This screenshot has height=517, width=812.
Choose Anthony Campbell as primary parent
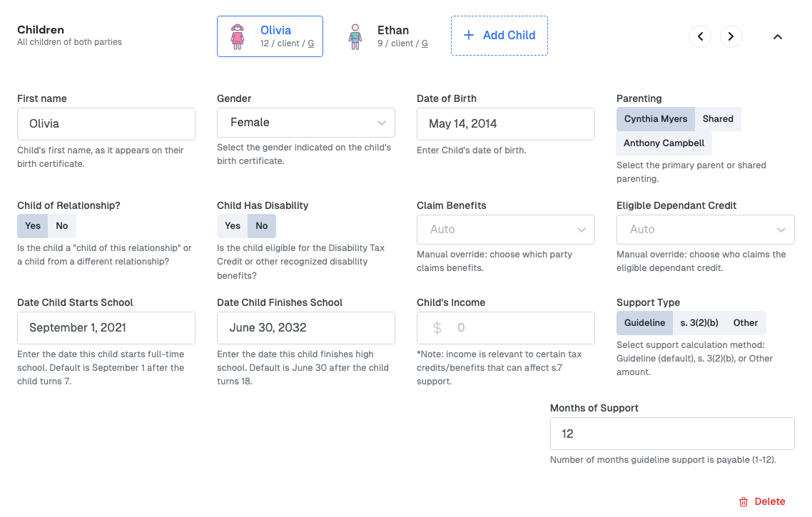point(664,143)
